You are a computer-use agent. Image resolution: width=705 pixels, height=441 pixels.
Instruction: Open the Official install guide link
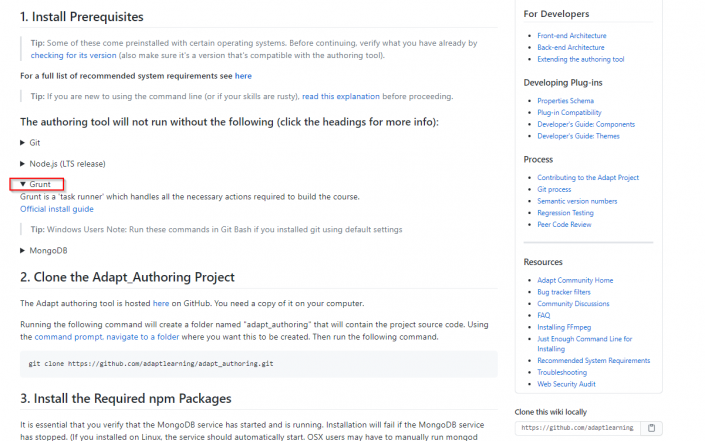coord(57,209)
